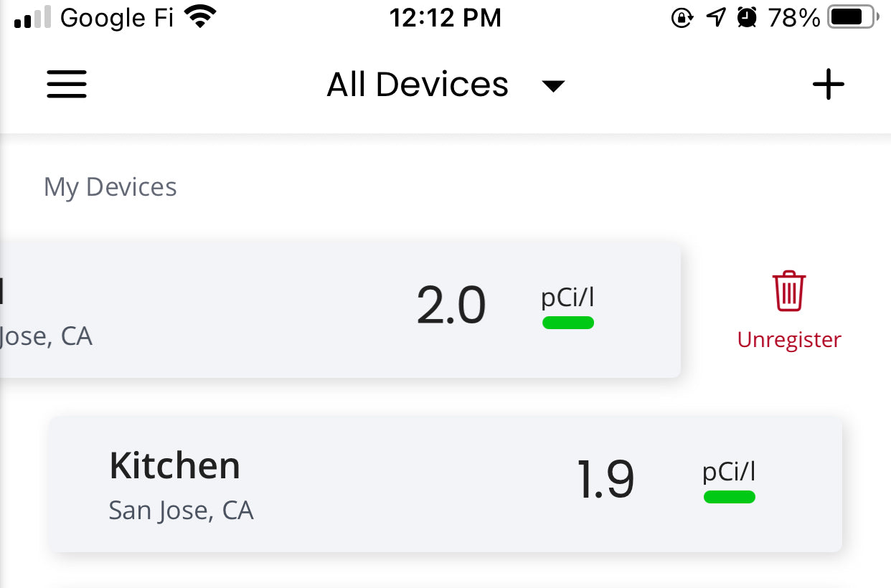Expand the All Devices dropdown arrow
891x588 pixels.
pos(553,86)
